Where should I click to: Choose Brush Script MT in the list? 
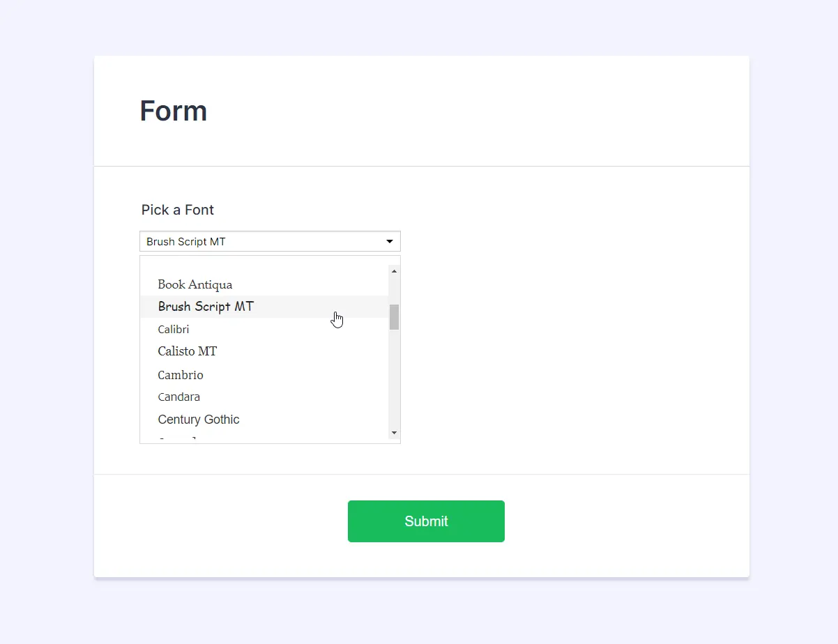pos(205,307)
